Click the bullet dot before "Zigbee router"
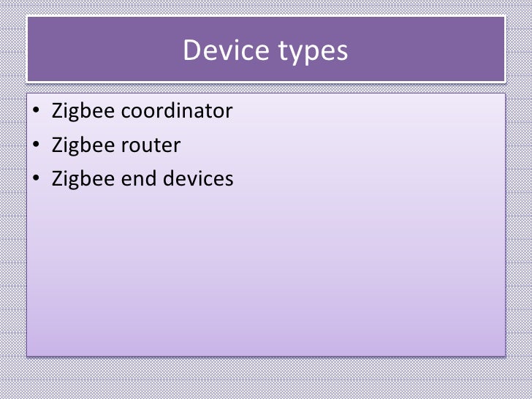This screenshot has height=399, width=532. tap(37, 144)
